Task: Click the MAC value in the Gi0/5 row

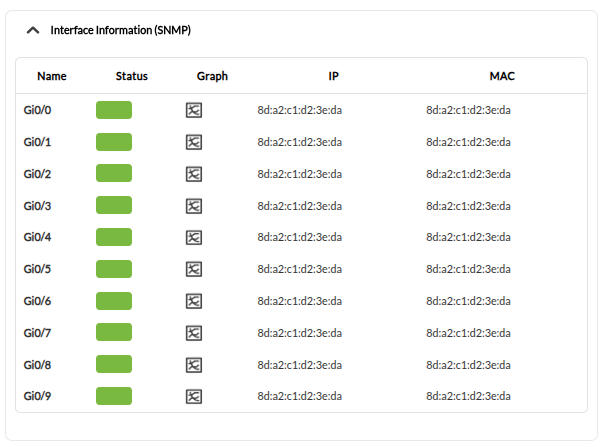Action: (468, 269)
